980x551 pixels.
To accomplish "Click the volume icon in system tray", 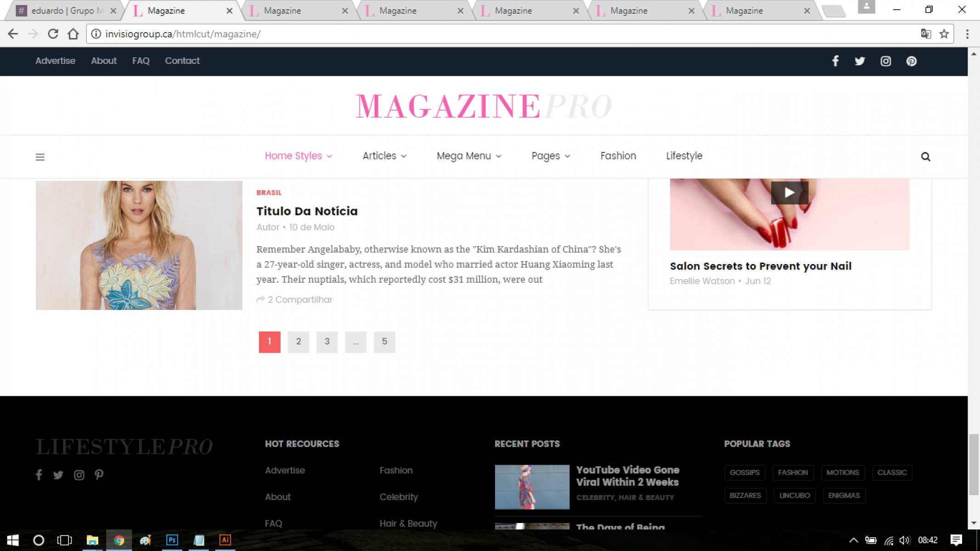I will click(905, 540).
